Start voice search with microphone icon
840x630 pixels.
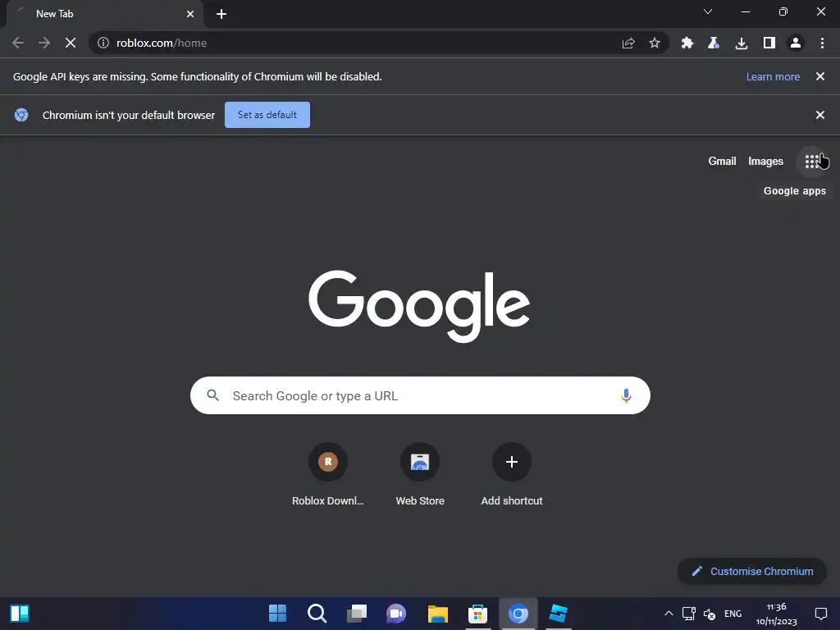point(626,395)
